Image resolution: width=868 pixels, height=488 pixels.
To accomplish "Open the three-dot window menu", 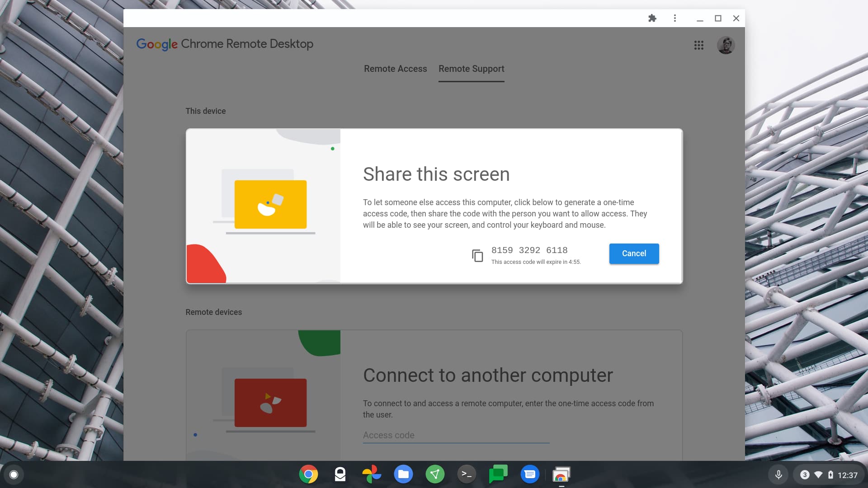I will pos(675,18).
